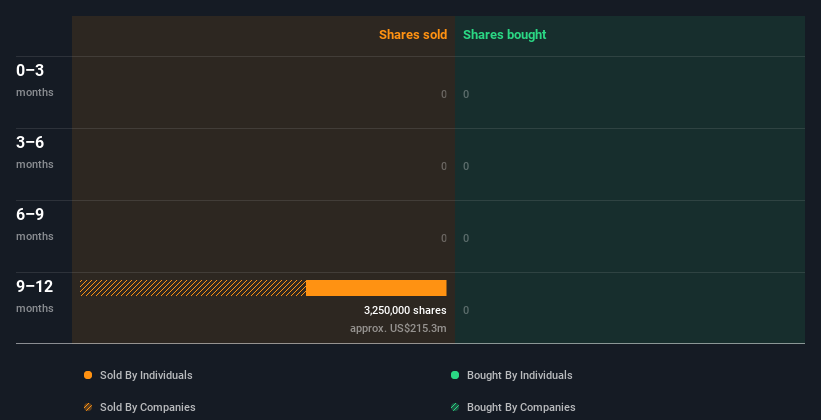This screenshot has height=420, width=821.
Task: Click the shares bought zero in 9–12 months row
Action: pos(466,310)
